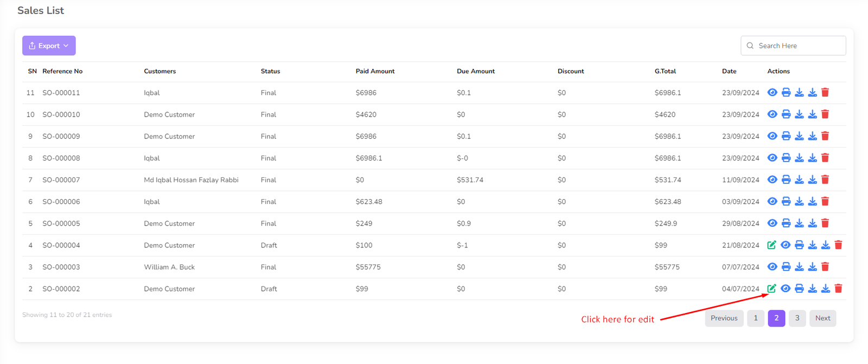Open the Export dropdown

pyautogui.click(x=49, y=46)
